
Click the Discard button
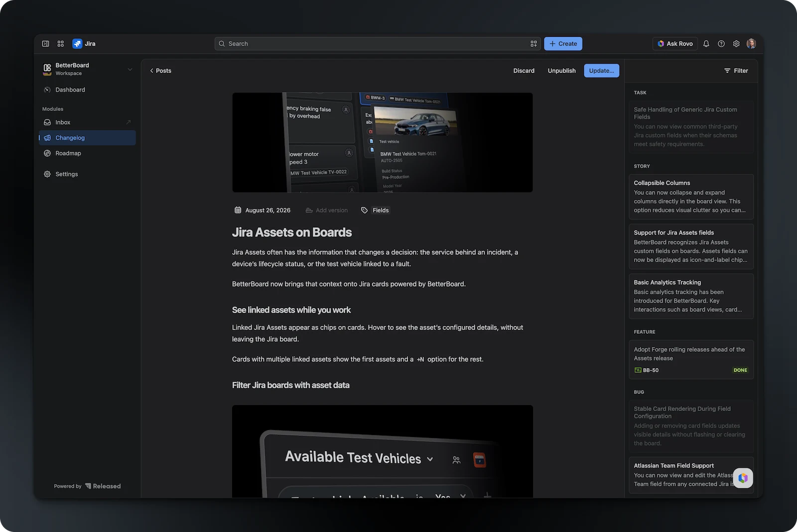524,71
